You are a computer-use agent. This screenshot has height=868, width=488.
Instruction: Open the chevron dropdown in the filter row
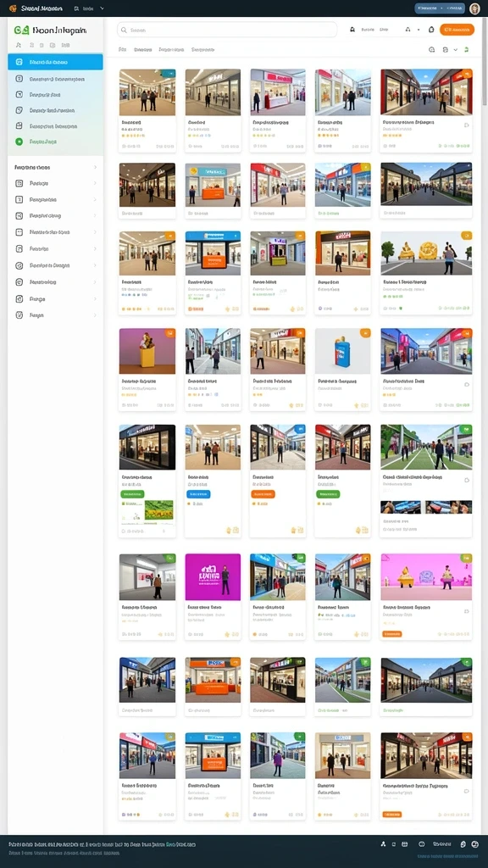coord(455,49)
